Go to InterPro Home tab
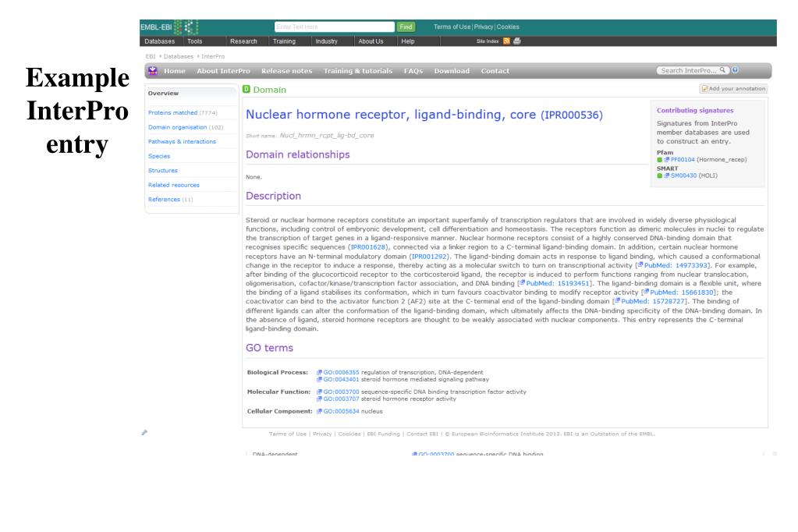 [x=175, y=71]
